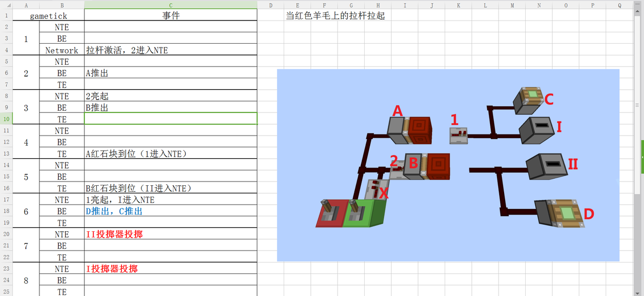Click the 'gametick' header cell
Image resolution: width=644 pixels, height=296 pixels.
(49, 16)
